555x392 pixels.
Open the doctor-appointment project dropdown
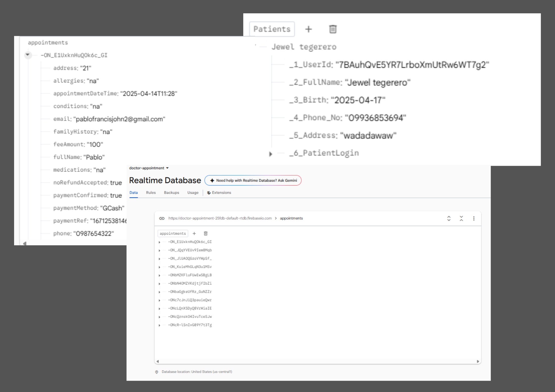click(x=149, y=168)
